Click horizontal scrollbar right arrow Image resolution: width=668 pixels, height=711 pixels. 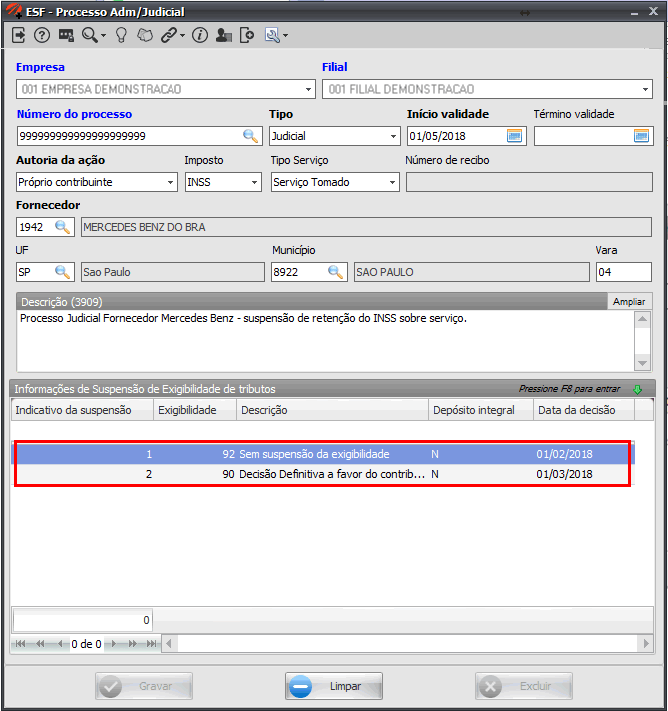tap(646, 643)
